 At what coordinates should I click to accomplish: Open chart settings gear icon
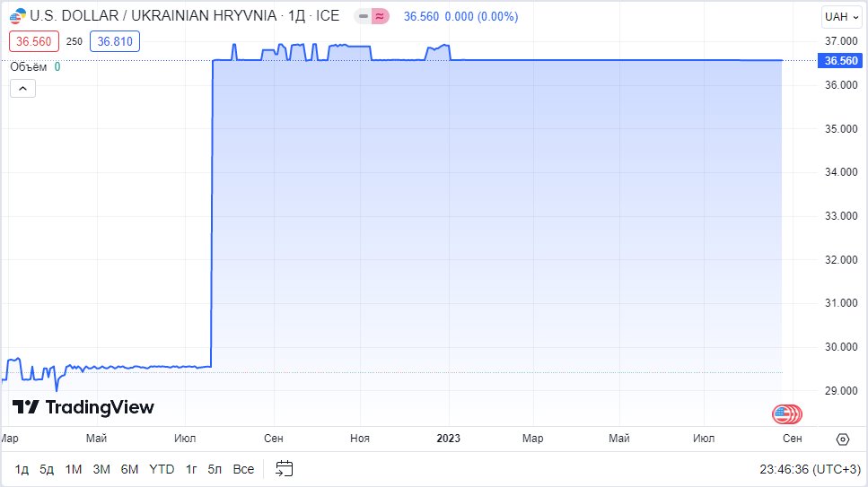coord(842,439)
